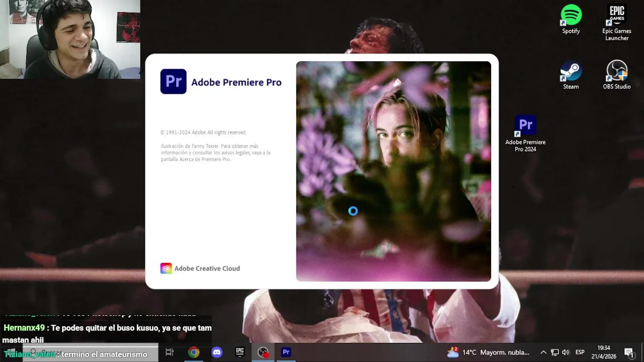Select the Adobe Premiere Pro 2024 desktop shortcut
This screenshot has height=362, width=644.
pos(525,134)
